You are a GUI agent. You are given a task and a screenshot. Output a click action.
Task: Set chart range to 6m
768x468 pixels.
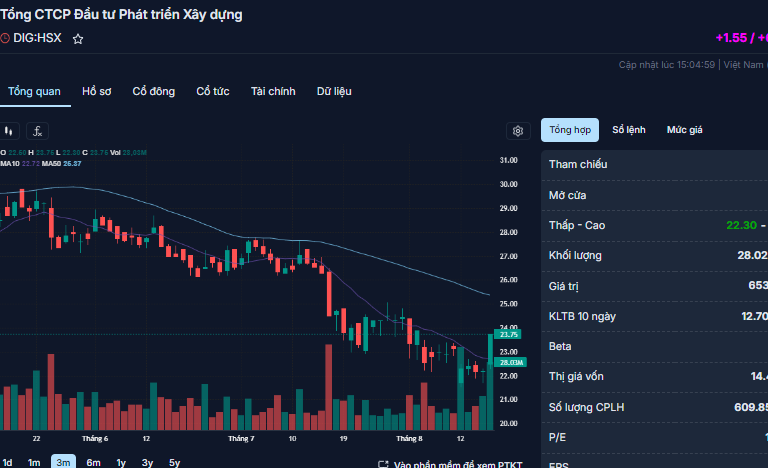(93, 463)
